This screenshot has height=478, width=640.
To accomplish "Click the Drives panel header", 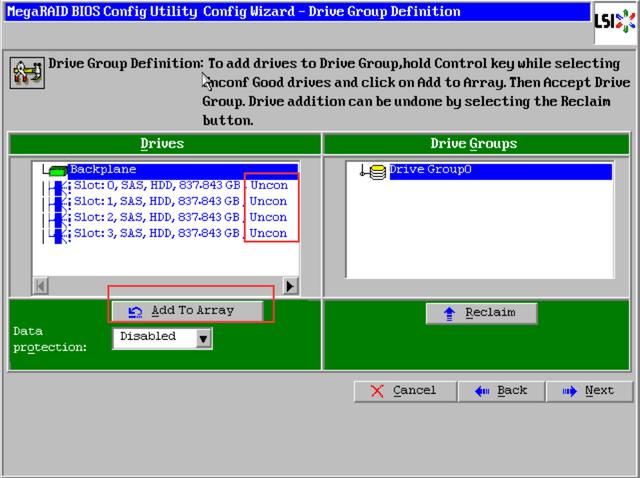I will point(164,144).
